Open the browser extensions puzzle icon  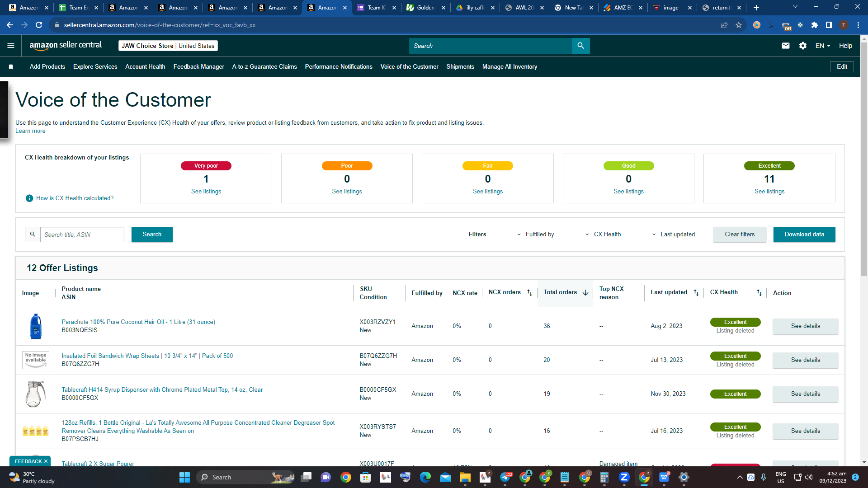click(x=815, y=25)
